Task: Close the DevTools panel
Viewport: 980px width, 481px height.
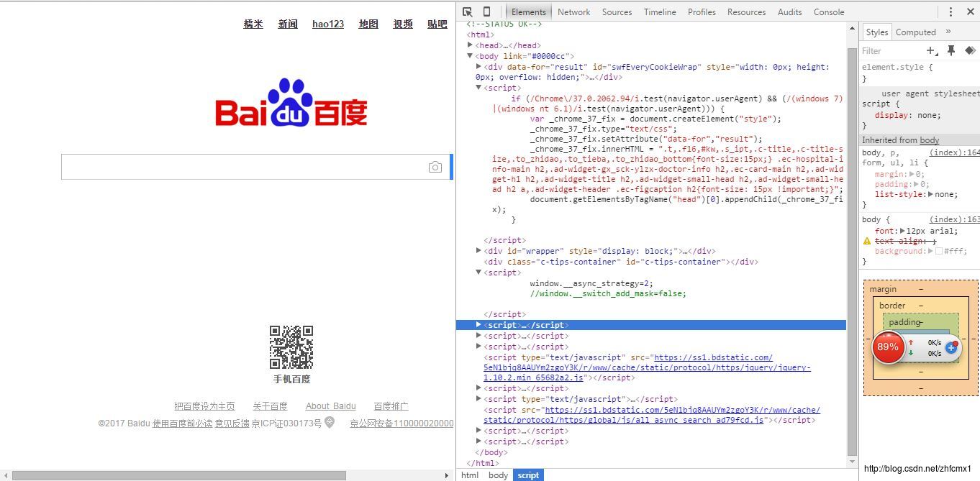Action: click(x=969, y=12)
